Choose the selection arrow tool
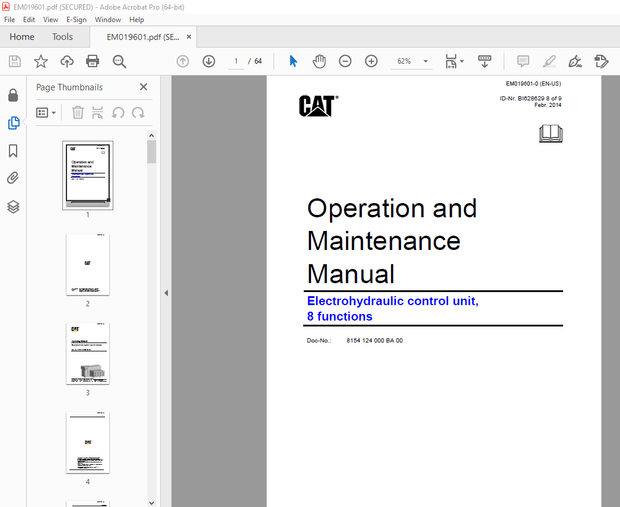The image size is (620, 507). click(293, 61)
